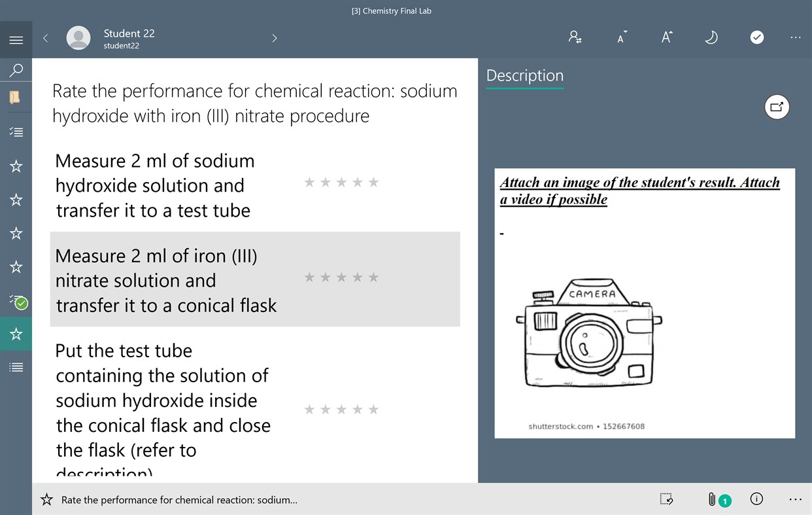Open the hamburger menu
The width and height of the screenshot is (812, 515).
click(x=16, y=39)
